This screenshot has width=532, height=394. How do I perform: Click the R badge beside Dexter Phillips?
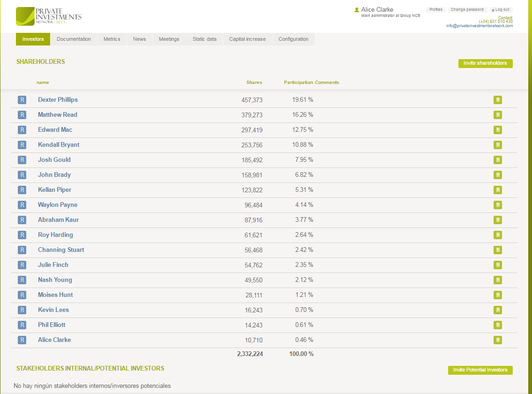point(22,100)
